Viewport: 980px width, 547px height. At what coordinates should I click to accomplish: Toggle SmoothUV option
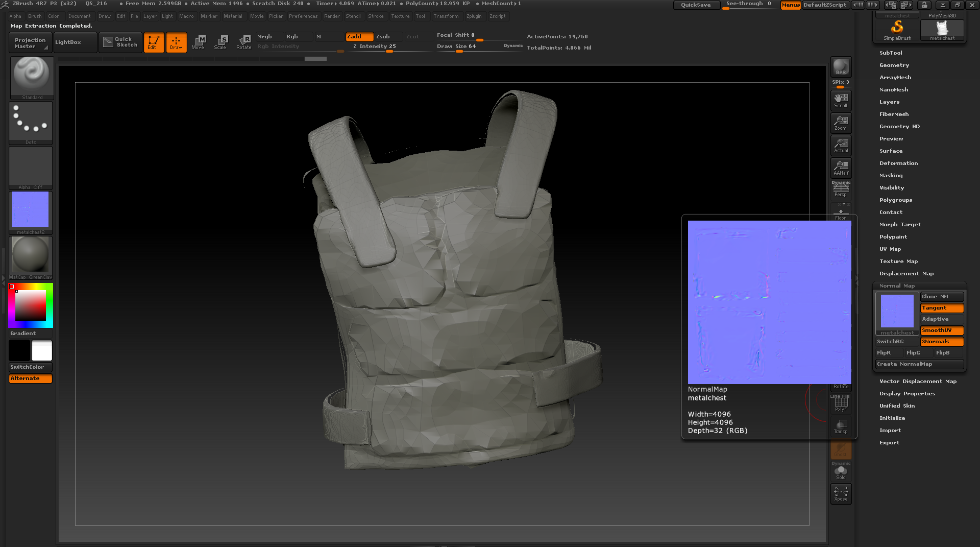942,330
